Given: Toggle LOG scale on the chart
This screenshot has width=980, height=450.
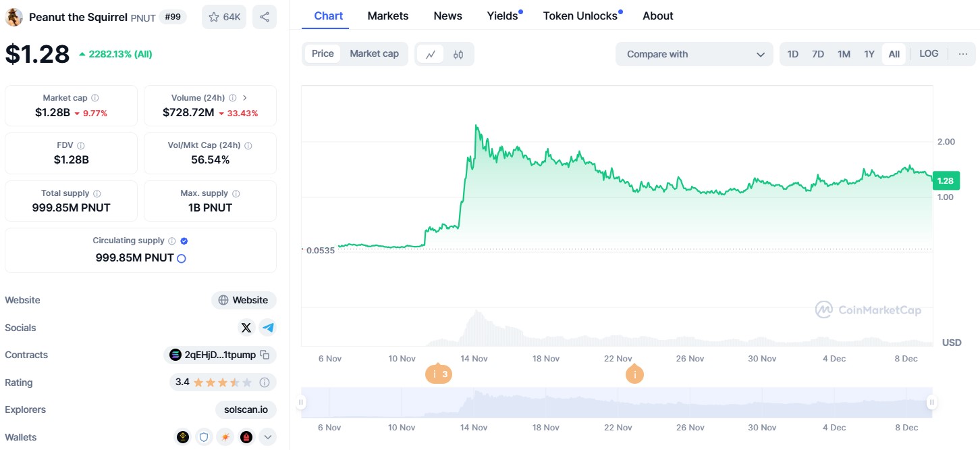Looking at the screenshot, I should tap(929, 54).
